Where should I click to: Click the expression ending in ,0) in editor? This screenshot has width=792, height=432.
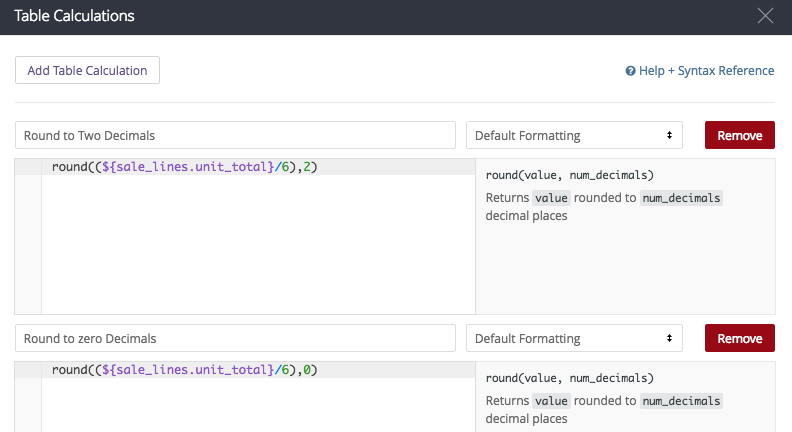(x=184, y=370)
